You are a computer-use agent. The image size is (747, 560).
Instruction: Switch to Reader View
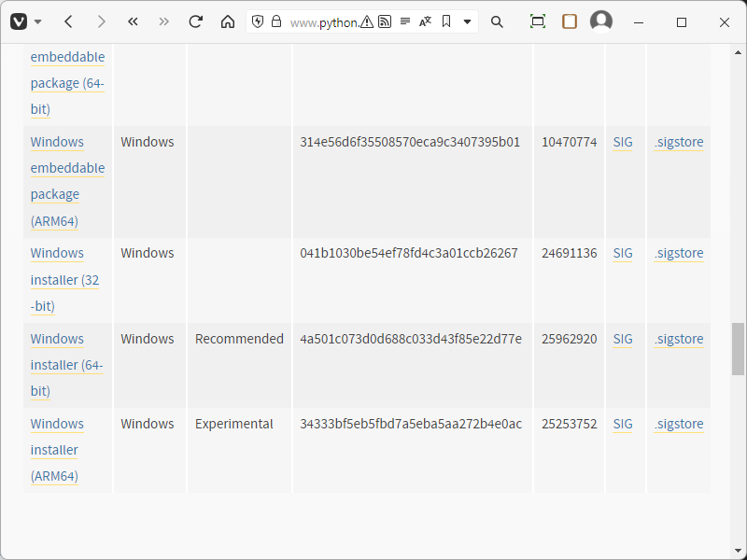click(405, 21)
